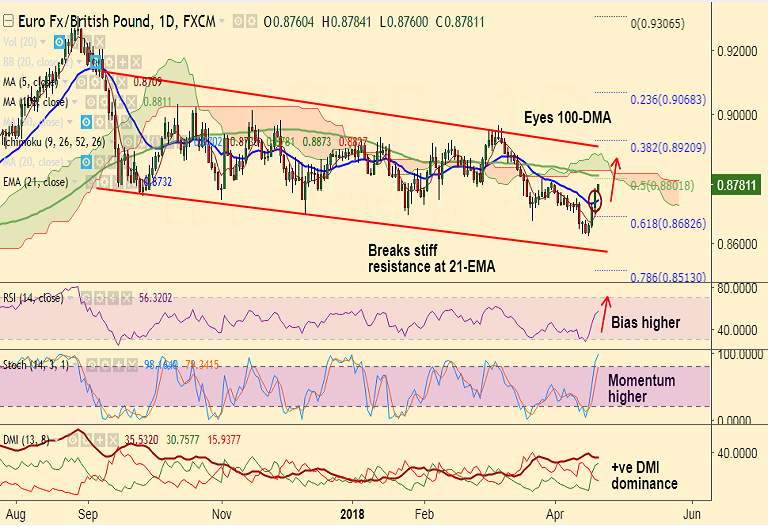768x527 pixels.
Task: Expand MA (5, close) dropdown arrow
Action: point(65,82)
